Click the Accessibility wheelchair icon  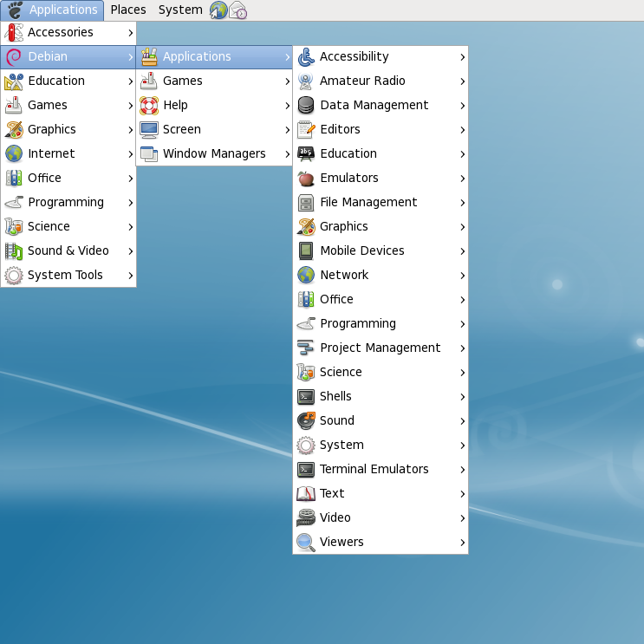coord(306,56)
